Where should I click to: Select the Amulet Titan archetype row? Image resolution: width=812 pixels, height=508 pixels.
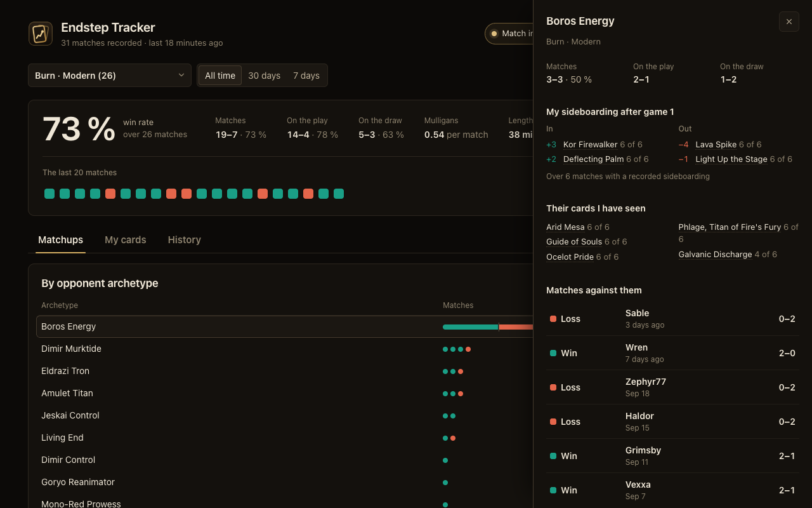(285, 393)
